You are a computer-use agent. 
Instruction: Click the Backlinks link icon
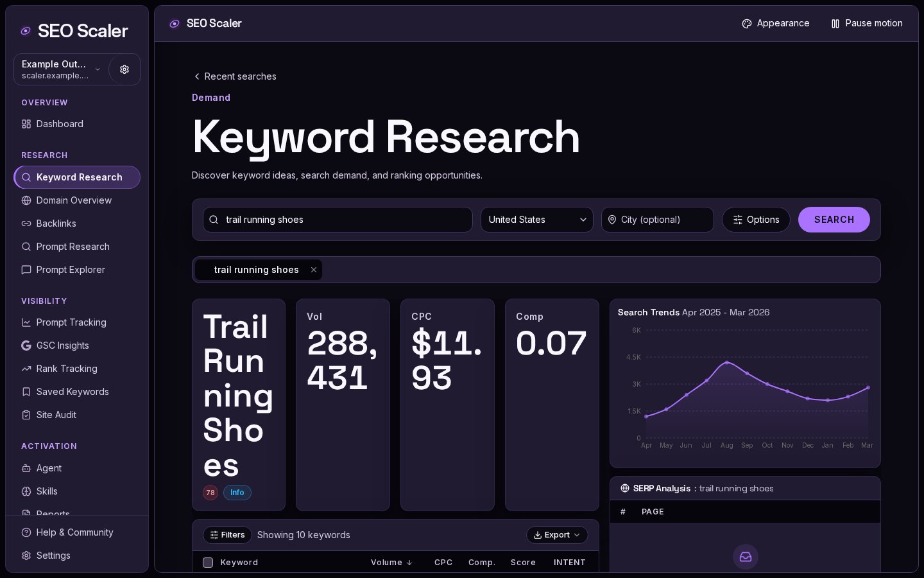click(26, 223)
